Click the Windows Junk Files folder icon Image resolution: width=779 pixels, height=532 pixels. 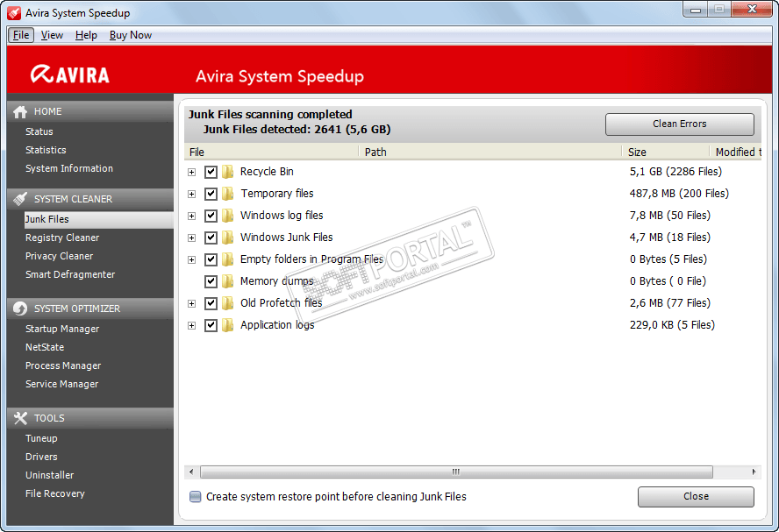click(x=227, y=238)
